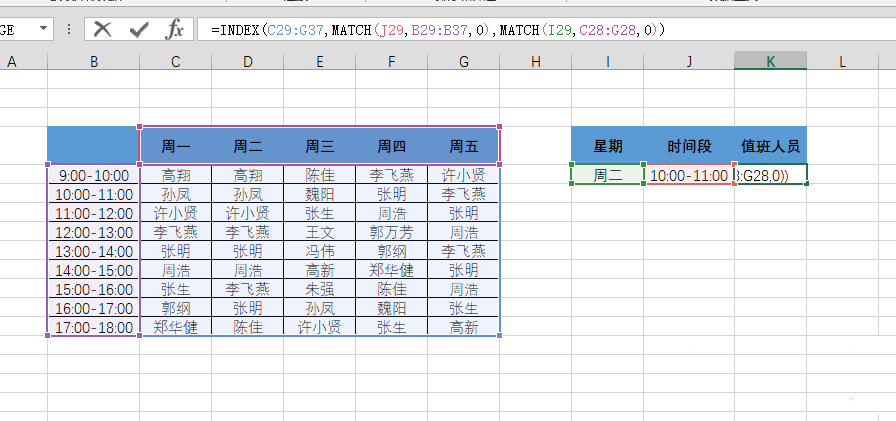896x421 pixels.
Task: Select column E header
Action: (319, 62)
